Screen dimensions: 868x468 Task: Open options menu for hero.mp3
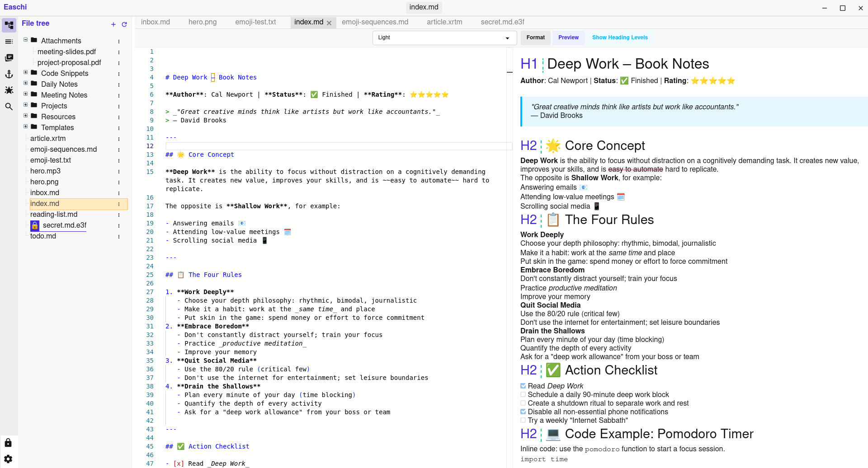tap(119, 171)
